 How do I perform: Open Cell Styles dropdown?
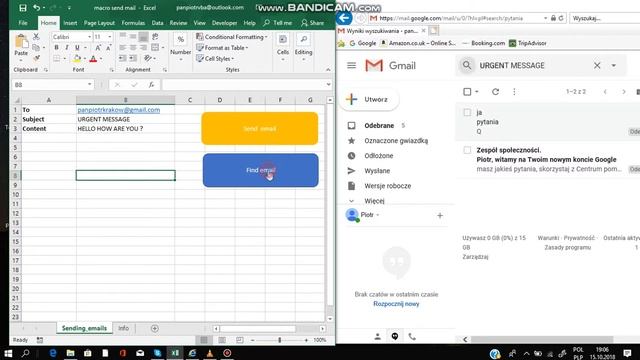[215, 59]
